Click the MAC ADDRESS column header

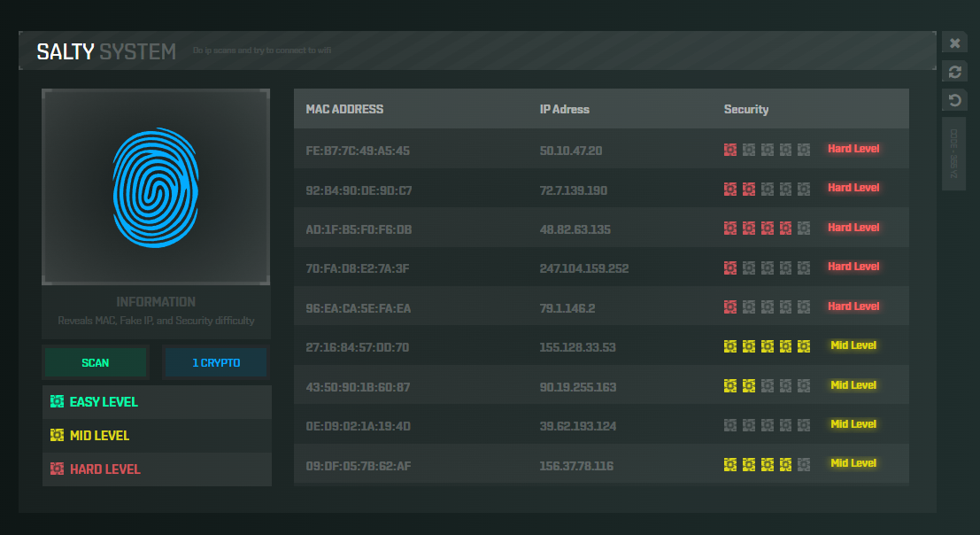coord(344,110)
